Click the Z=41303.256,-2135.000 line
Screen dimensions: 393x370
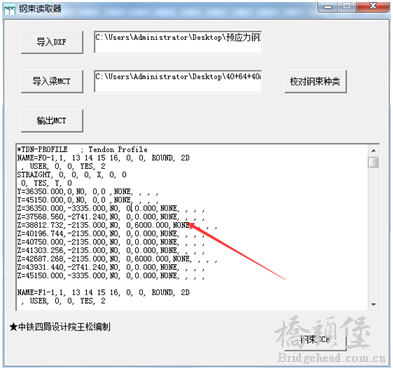(111, 250)
